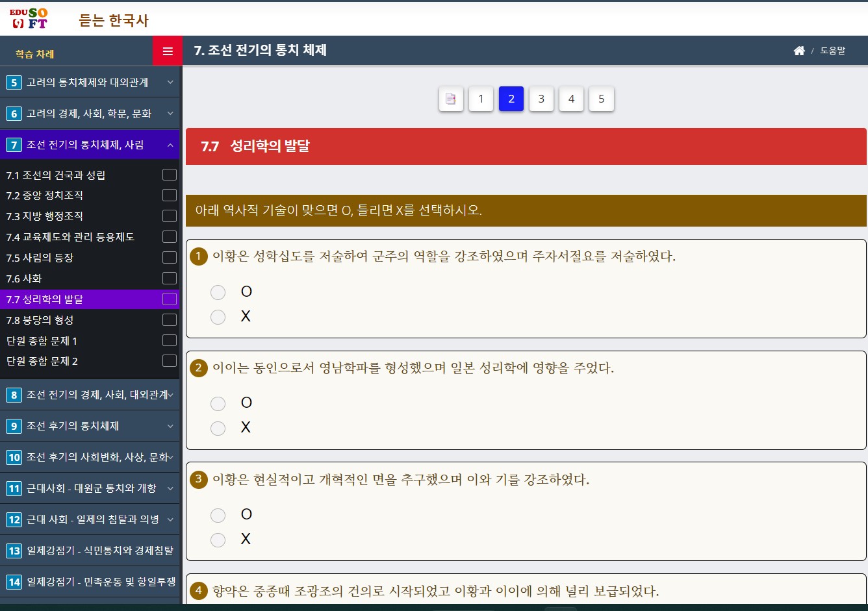Go to quiz page 5
The height and width of the screenshot is (611, 868).
click(602, 99)
